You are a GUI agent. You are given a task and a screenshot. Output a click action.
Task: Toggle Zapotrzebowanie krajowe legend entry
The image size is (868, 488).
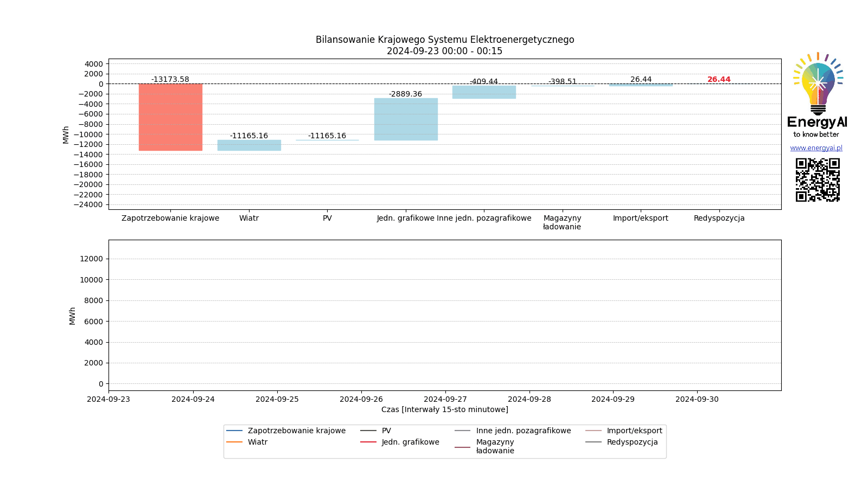click(x=296, y=431)
